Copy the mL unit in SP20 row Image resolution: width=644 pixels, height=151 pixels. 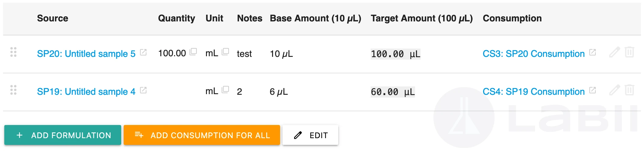point(225,52)
